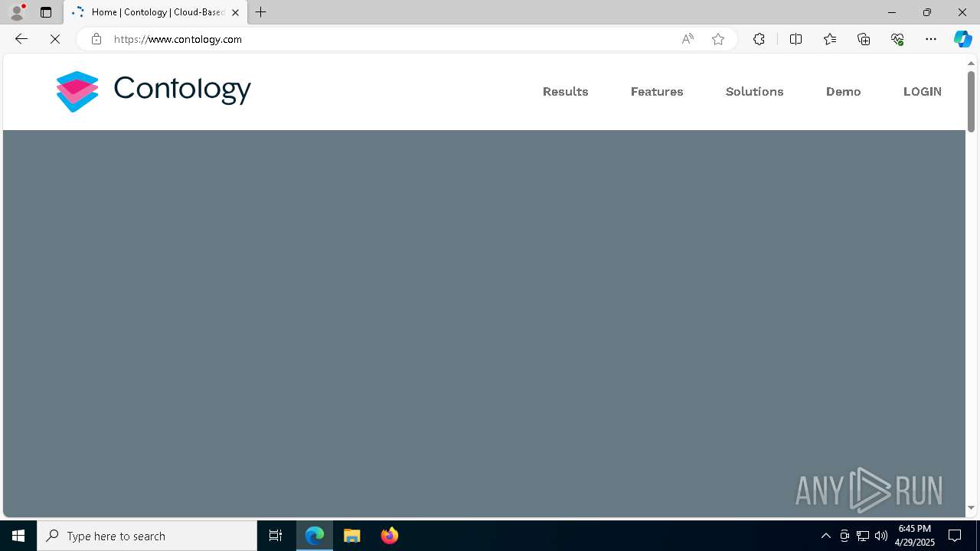The image size is (980, 551).
Task: Click the taskbar search box
Action: [x=147, y=536]
